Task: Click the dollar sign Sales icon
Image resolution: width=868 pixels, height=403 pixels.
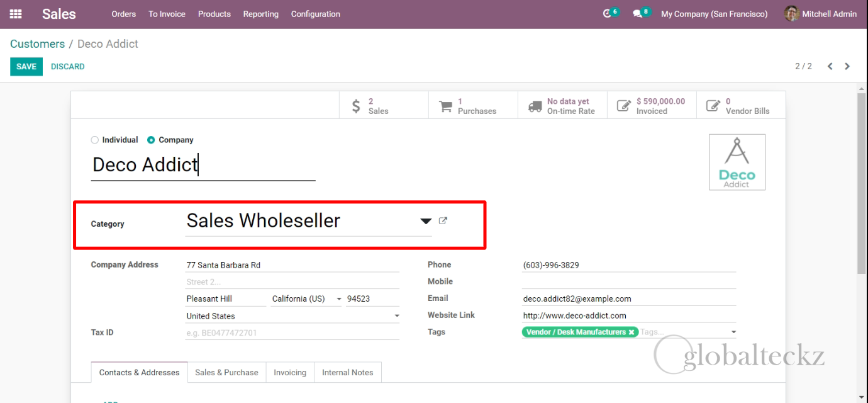Action: 356,106
